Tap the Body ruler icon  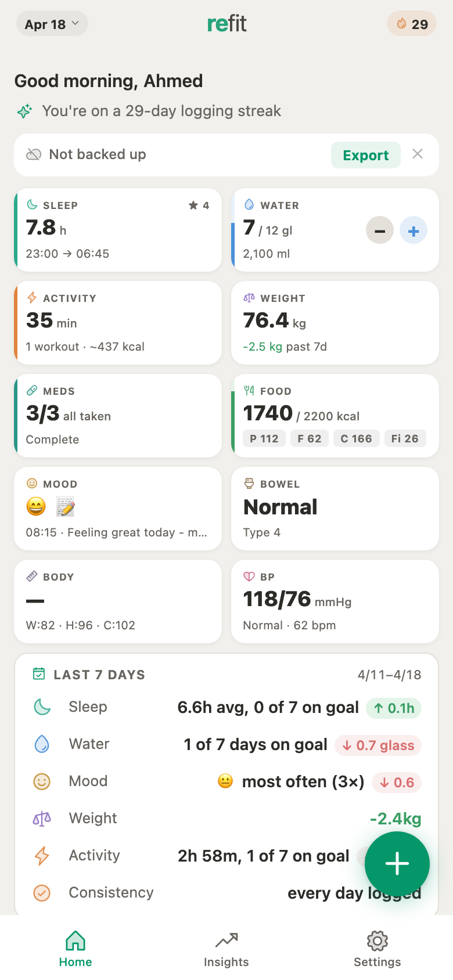33,577
